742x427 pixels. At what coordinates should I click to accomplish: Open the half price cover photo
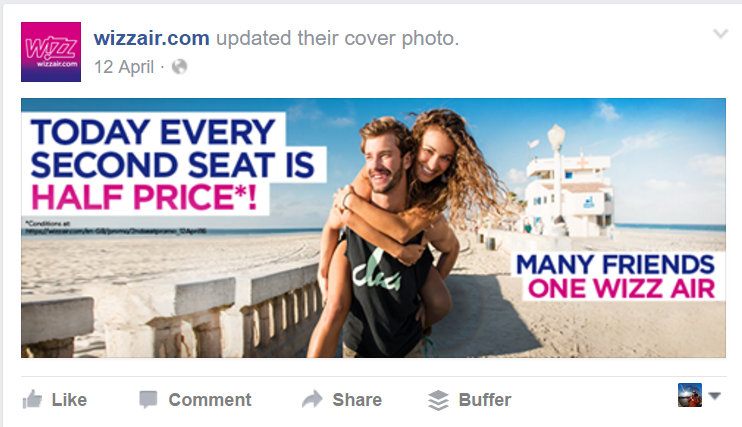click(x=373, y=228)
